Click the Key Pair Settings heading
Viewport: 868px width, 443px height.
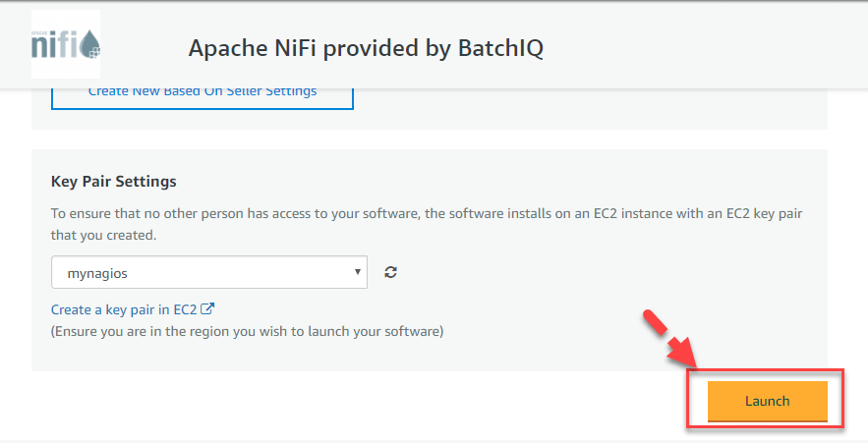coord(113,182)
